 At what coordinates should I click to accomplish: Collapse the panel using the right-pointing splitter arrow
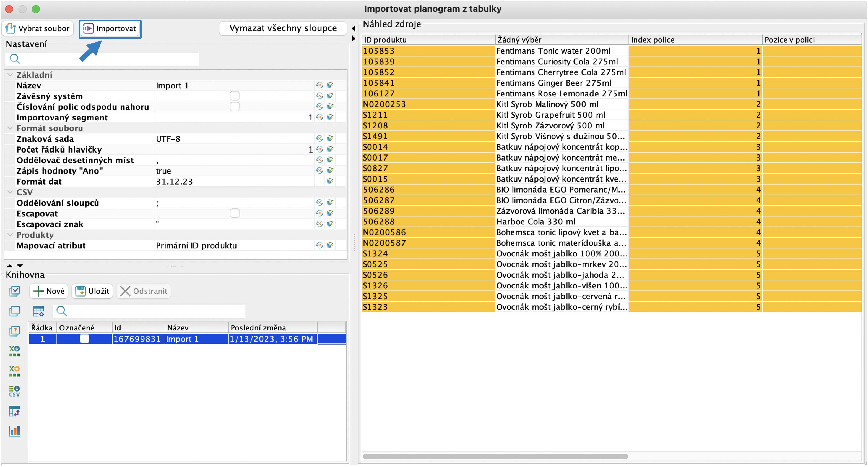(354, 38)
